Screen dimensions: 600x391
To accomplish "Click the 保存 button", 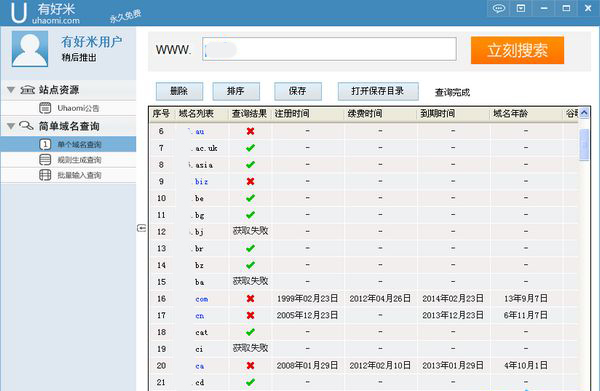I will [298, 91].
